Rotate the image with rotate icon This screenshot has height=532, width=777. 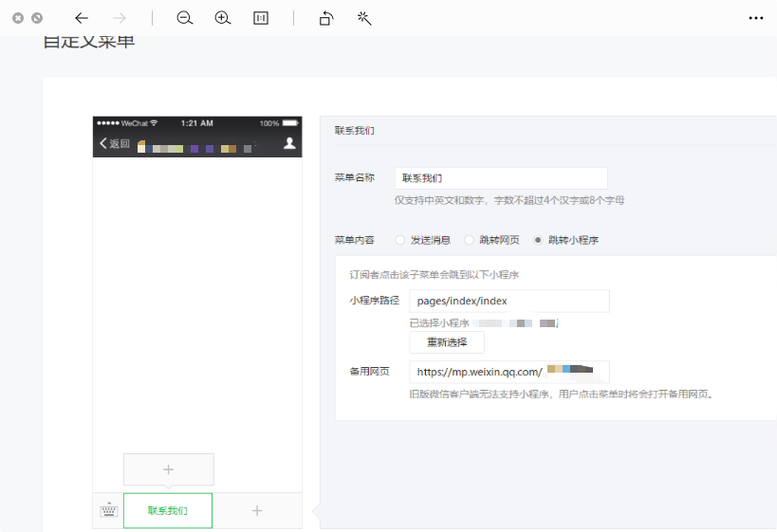click(x=326, y=18)
